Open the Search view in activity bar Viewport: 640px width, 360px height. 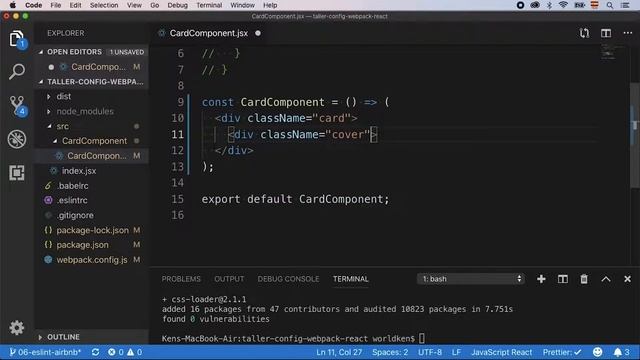pyautogui.click(x=16, y=71)
